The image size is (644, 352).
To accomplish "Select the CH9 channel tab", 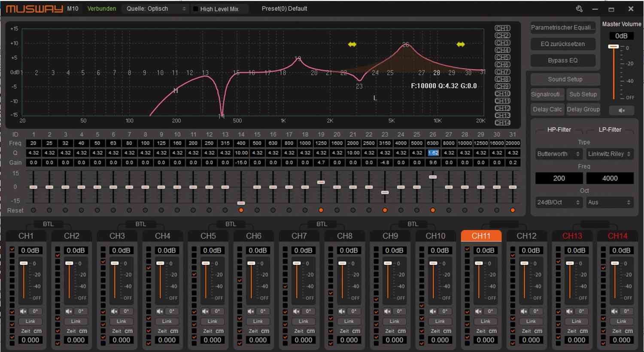I will coord(390,236).
